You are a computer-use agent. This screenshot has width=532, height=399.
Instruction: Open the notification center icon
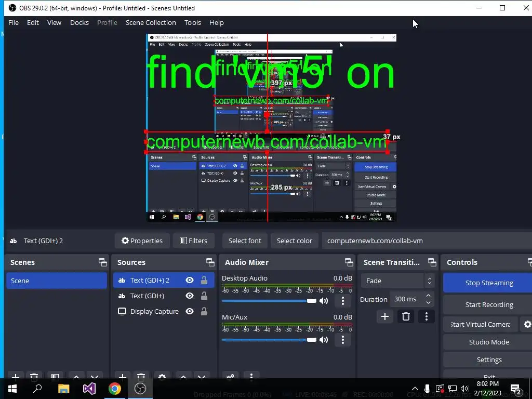click(516, 389)
